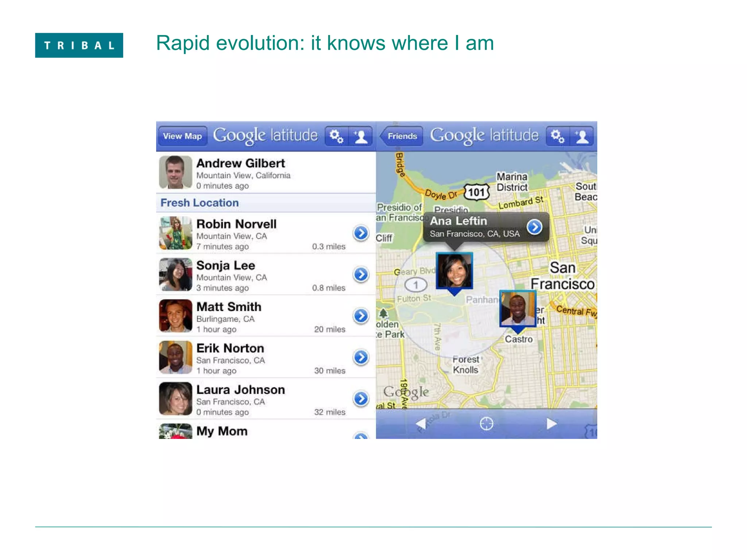Click the TRIBAL logo
This screenshot has width=747, height=560.
79,45
